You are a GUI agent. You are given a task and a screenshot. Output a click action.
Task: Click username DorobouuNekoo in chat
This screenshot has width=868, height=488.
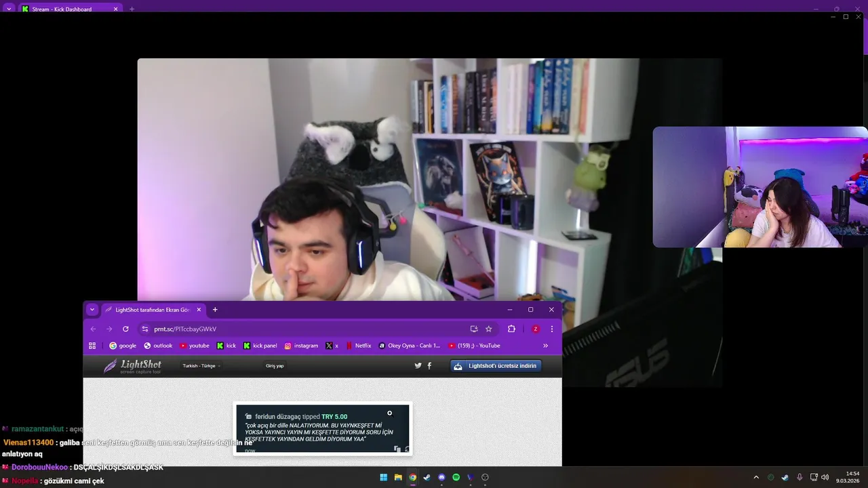point(39,467)
